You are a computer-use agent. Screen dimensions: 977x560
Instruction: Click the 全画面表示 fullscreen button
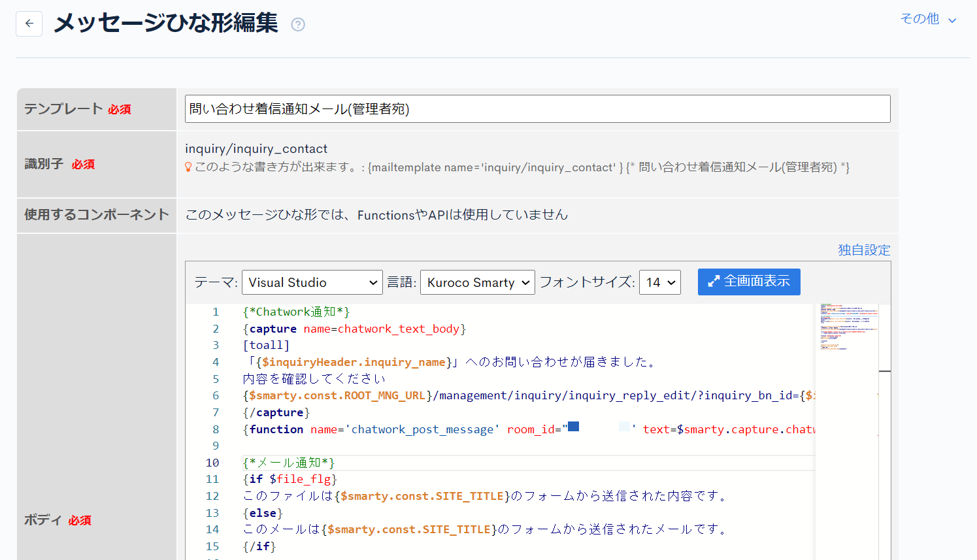pyautogui.click(x=749, y=282)
